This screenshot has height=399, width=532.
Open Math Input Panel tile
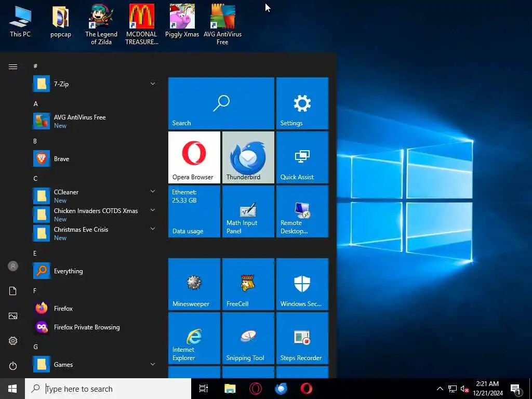pyautogui.click(x=248, y=211)
